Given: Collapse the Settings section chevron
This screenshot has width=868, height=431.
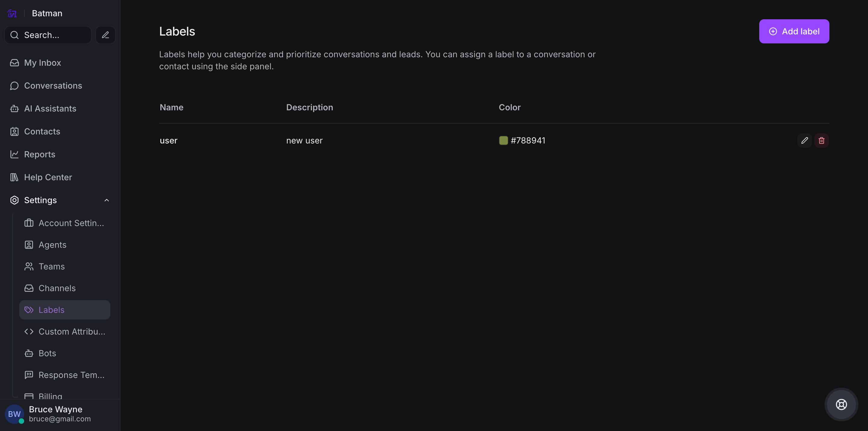Looking at the screenshot, I should pos(106,200).
